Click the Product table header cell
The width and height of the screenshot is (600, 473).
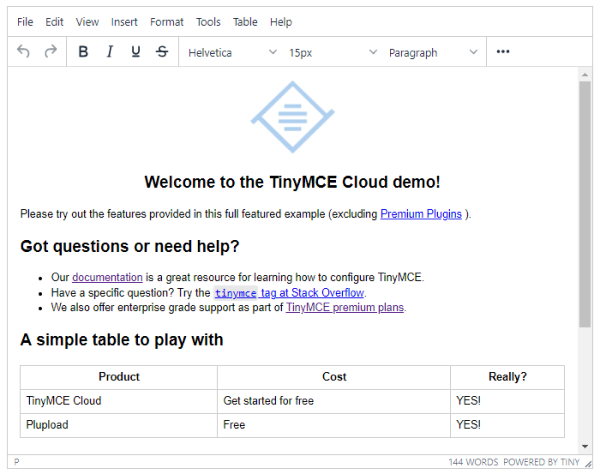coord(119,377)
